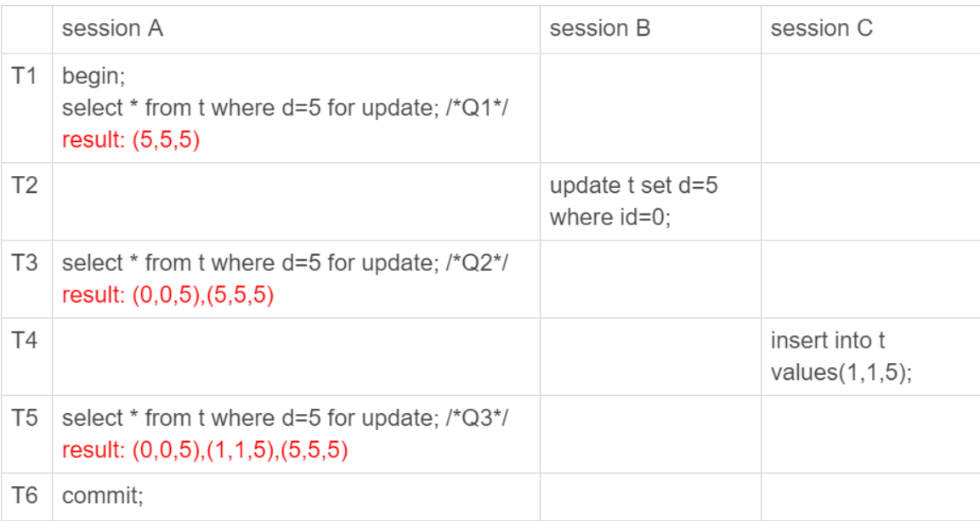Click the session B column header
Screen dimensions: 980x521
(599, 29)
